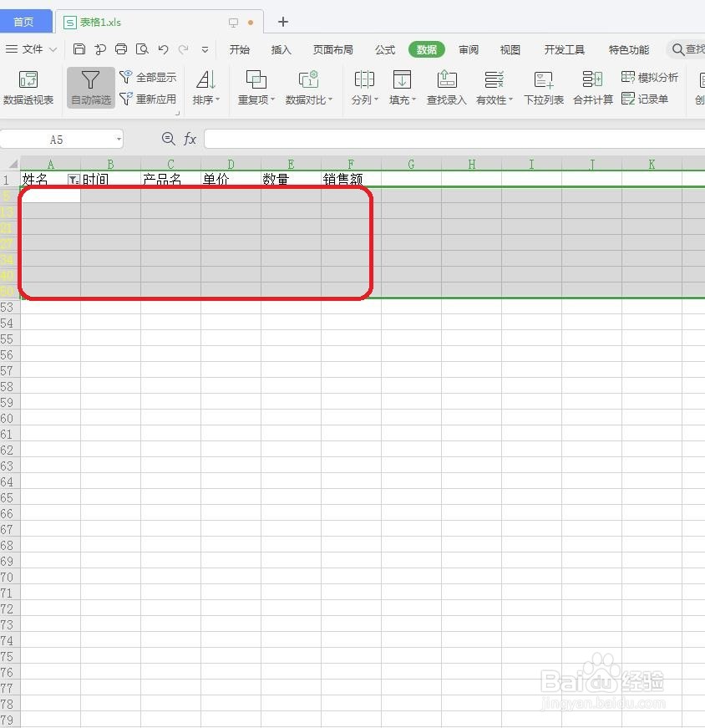Switch to 审阅 Review tab
Viewport: 705px width, 728px height.
[x=469, y=49]
